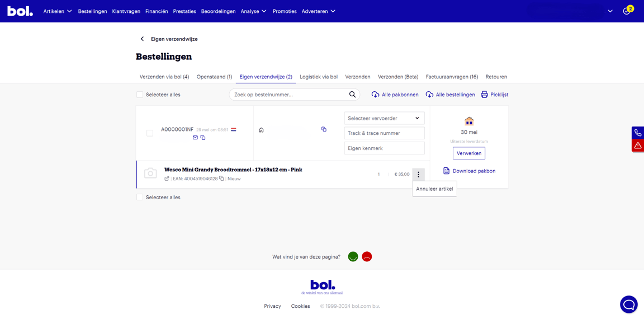Expand the Artikelen menu
Viewport: 644px width, 319px height.
point(58,12)
